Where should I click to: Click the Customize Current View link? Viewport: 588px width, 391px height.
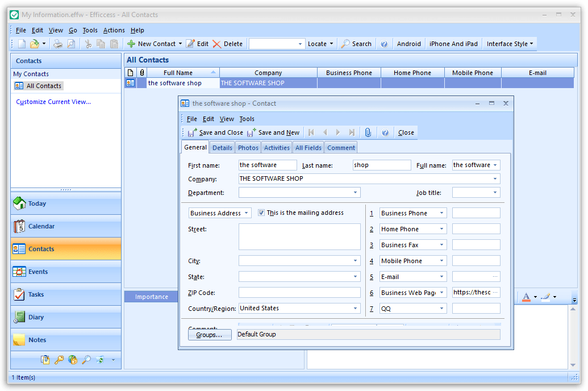pyautogui.click(x=53, y=102)
